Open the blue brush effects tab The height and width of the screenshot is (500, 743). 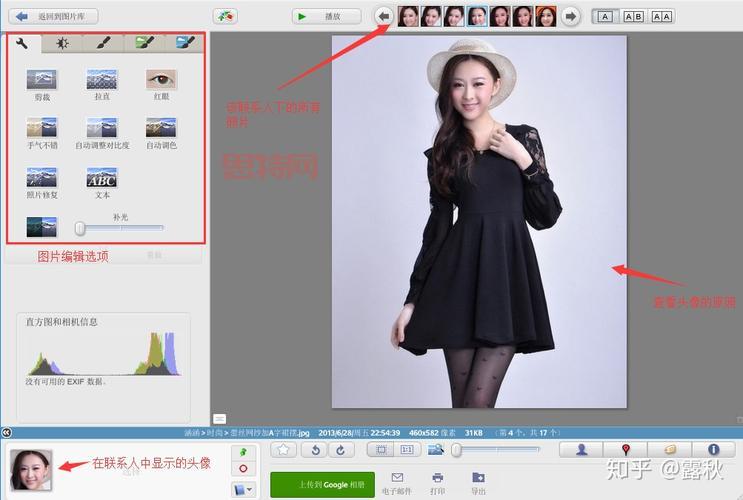pos(185,44)
